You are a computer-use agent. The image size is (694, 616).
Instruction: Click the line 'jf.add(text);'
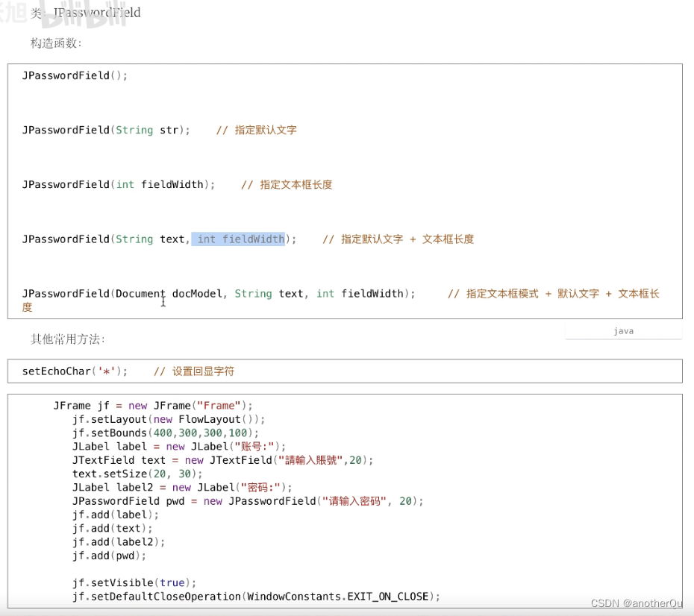point(113,529)
